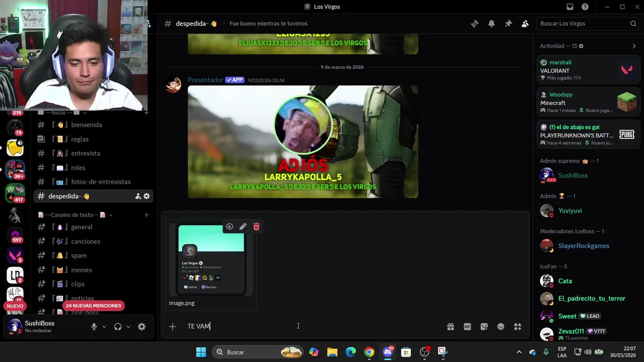Screen dimensions: 644x362
Task: Open microphone input options dropdown arrow
Action: point(104,327)
